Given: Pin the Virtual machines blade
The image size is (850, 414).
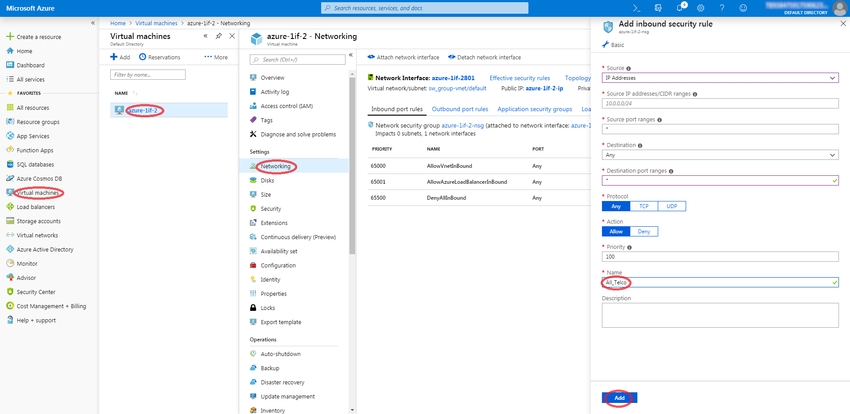Looking at the screenshot, I should 219,35.
